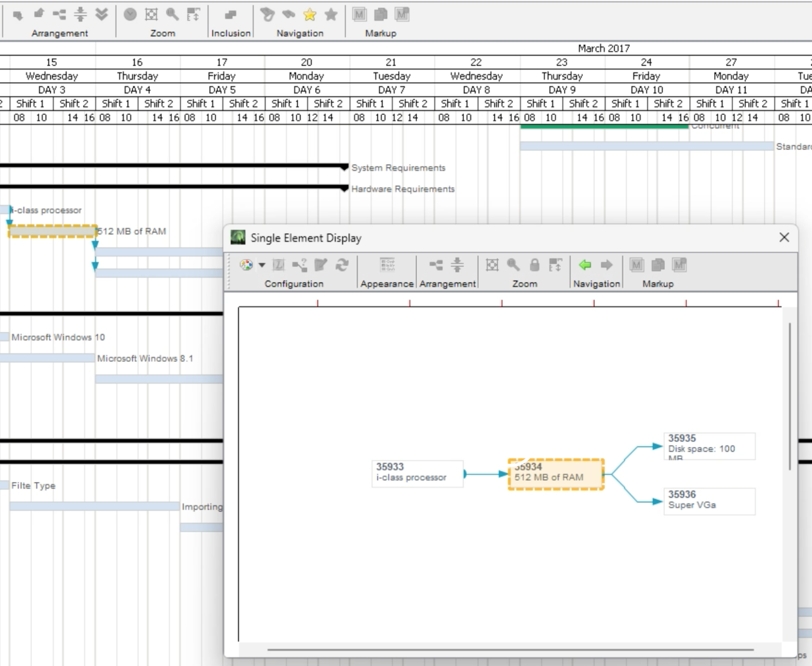Click fit-to-window icon in dialog Zoom group
Screen dimensions: 812x666
(x=492, y=265)
